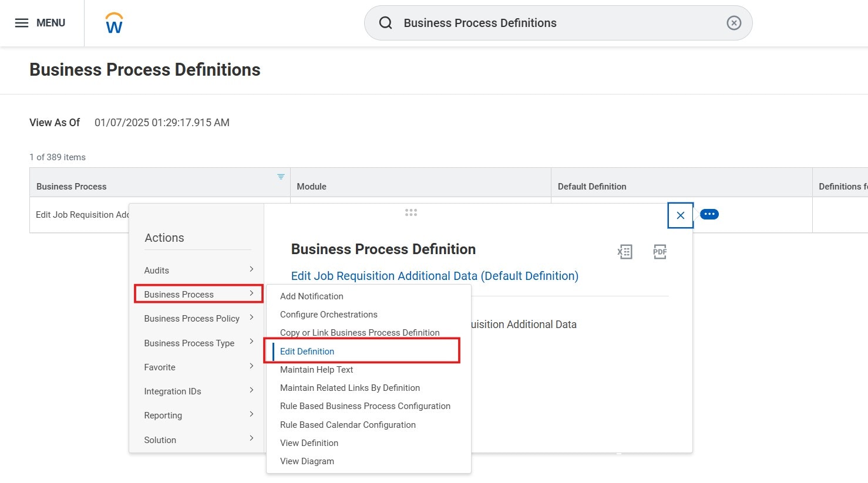Select Edit Definition menu item
This screenshot has width=868, height=483.
click(x=307, y=351)
